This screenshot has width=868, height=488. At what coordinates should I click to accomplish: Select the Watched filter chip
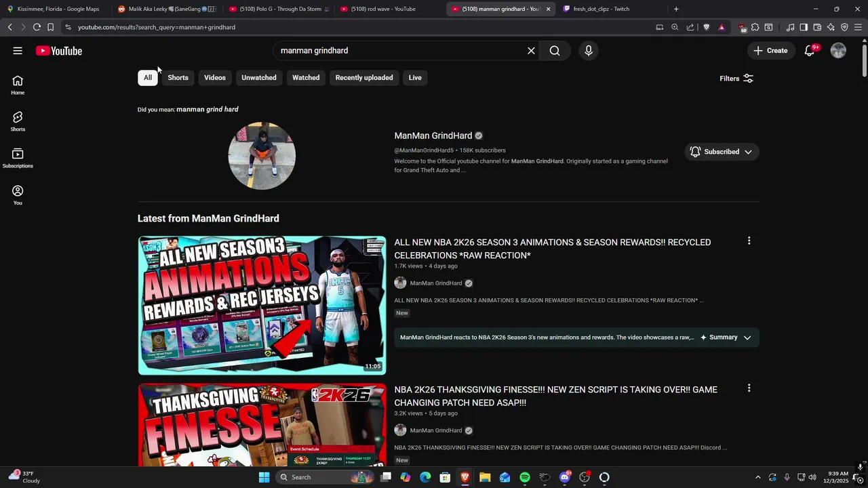pos(306,77)
